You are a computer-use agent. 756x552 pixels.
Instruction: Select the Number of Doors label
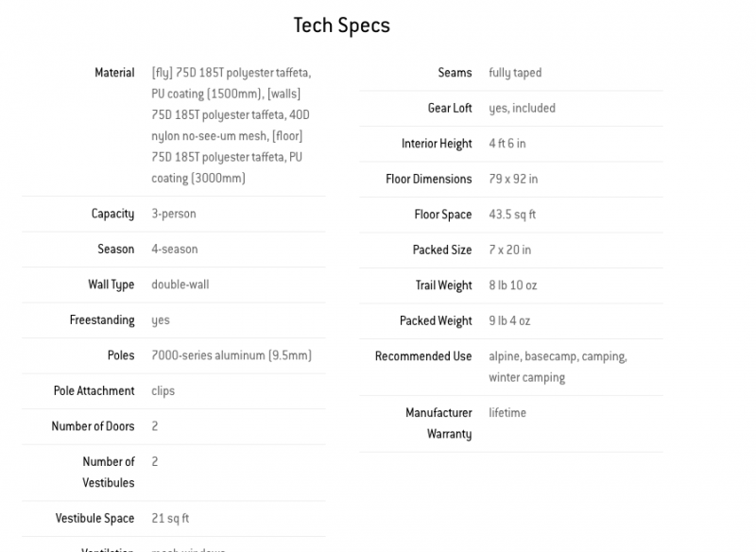pos(93,426)
